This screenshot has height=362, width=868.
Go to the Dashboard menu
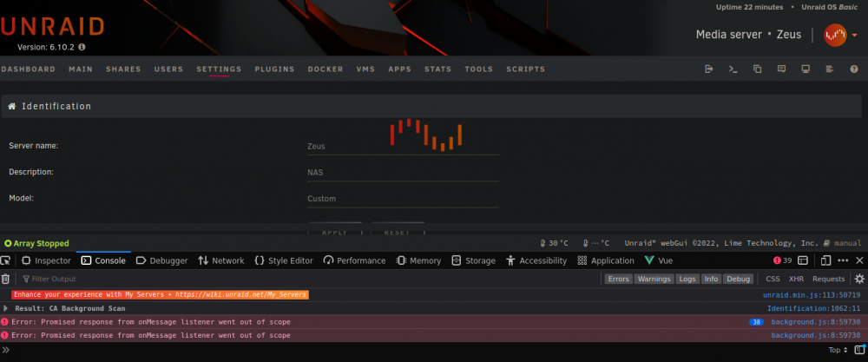[29, 69]
